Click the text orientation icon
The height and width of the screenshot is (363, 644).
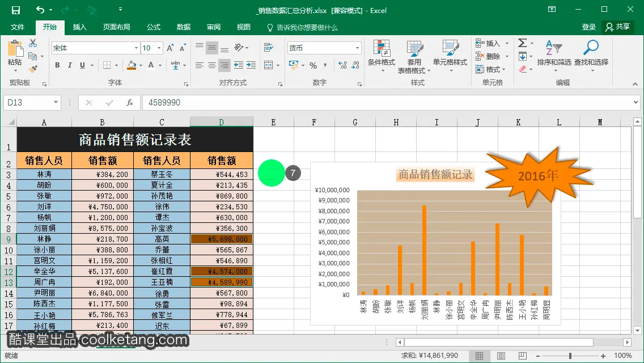click(x=239, y=47)
